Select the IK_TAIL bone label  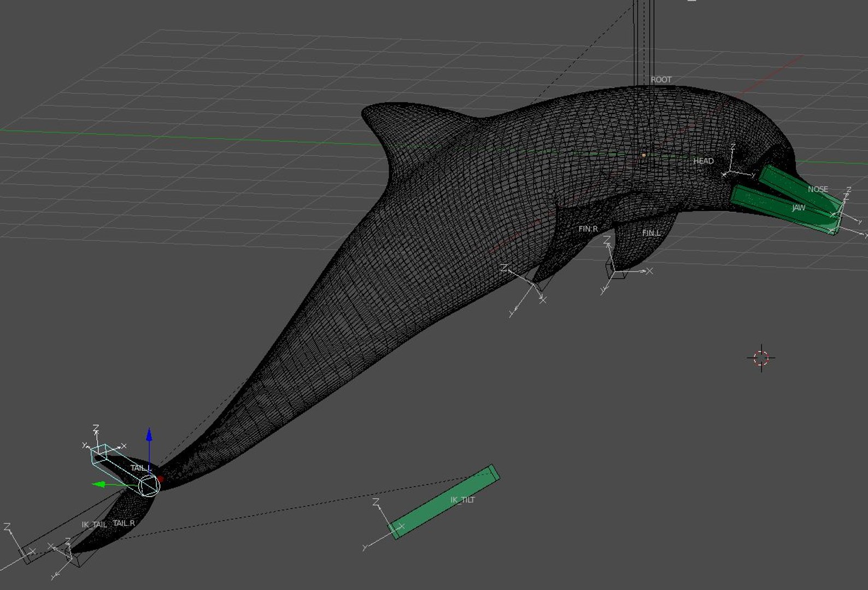(x=95, y=524)
